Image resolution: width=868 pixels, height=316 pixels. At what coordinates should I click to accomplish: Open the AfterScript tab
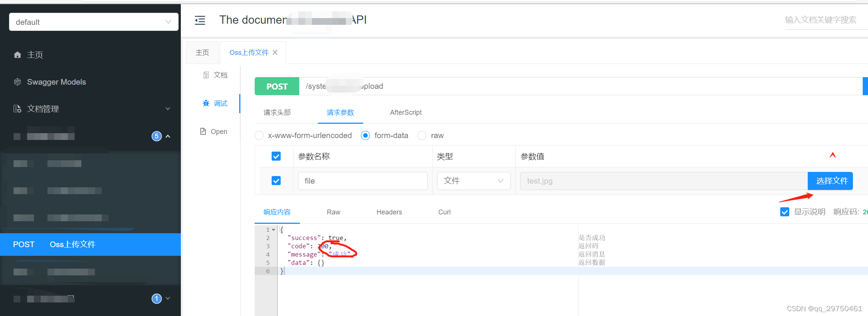pyautogui.click(x=406, y=112)
